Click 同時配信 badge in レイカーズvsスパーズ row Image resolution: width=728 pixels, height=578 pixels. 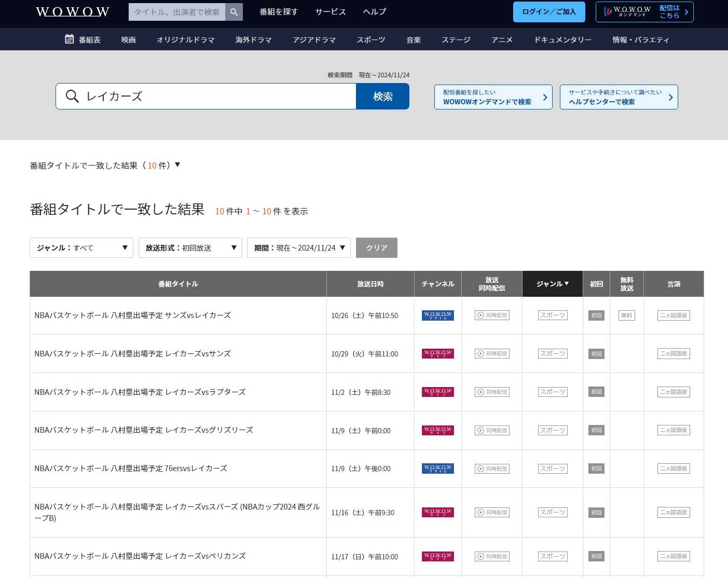coord(492,513)
